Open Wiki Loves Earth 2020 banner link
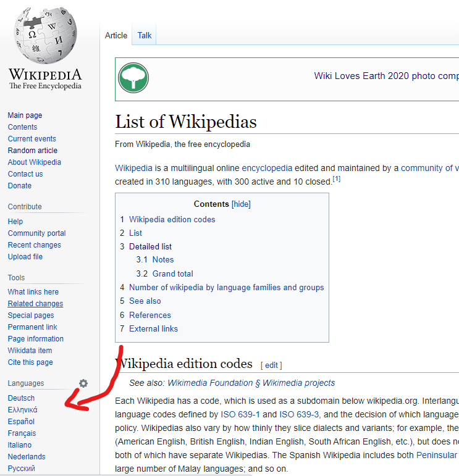459x476 pixels. 386,76
